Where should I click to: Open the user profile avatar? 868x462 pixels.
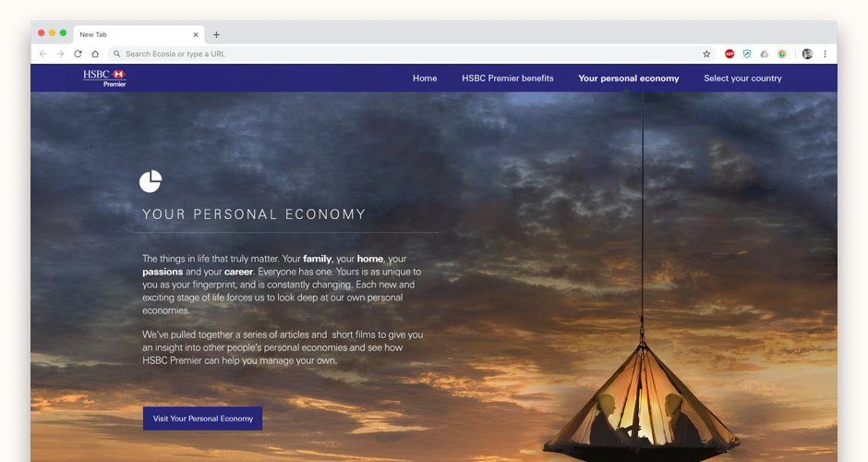tap(807, 54)
